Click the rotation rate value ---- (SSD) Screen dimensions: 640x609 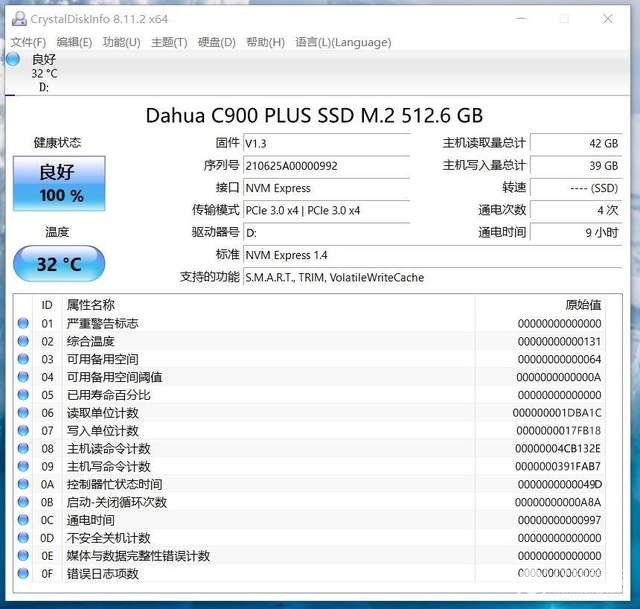(x=576, y=188)
